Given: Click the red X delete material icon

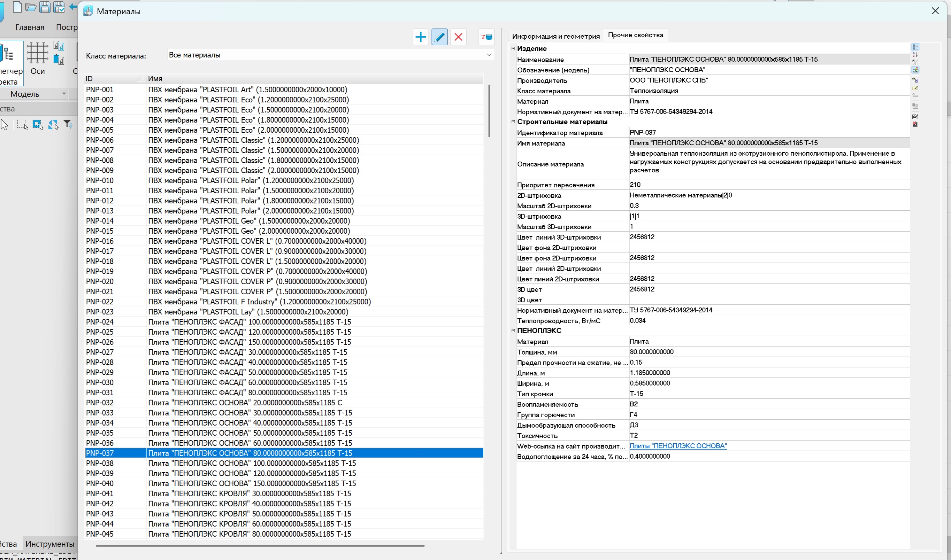Looking at the screenshot, I should pos(458,37).
